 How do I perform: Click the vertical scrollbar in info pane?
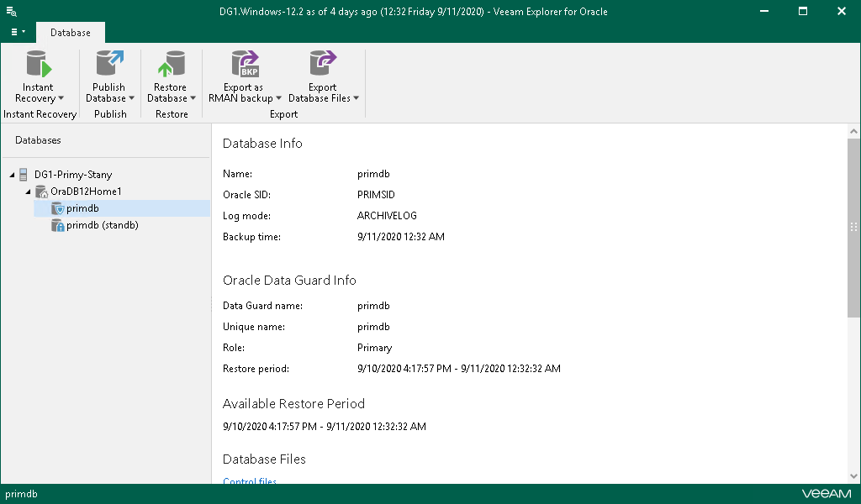(x=853, y=227)
